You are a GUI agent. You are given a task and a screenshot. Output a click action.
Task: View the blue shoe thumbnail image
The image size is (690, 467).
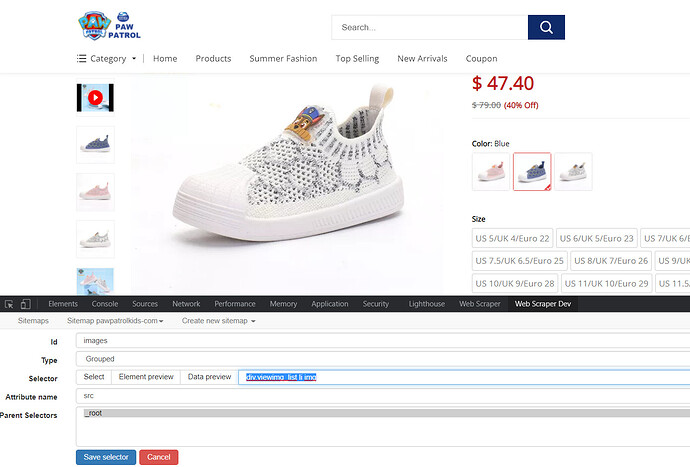click(95, 144)
